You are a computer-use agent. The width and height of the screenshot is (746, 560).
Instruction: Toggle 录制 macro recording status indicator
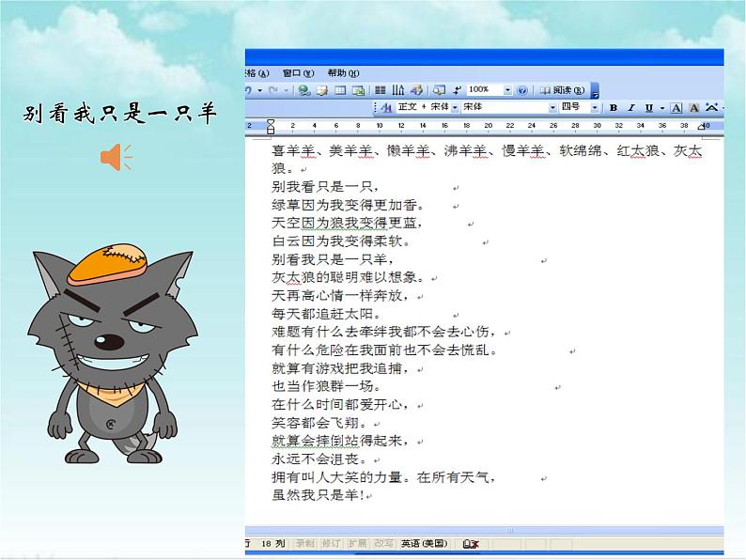(x=304, y=543)
